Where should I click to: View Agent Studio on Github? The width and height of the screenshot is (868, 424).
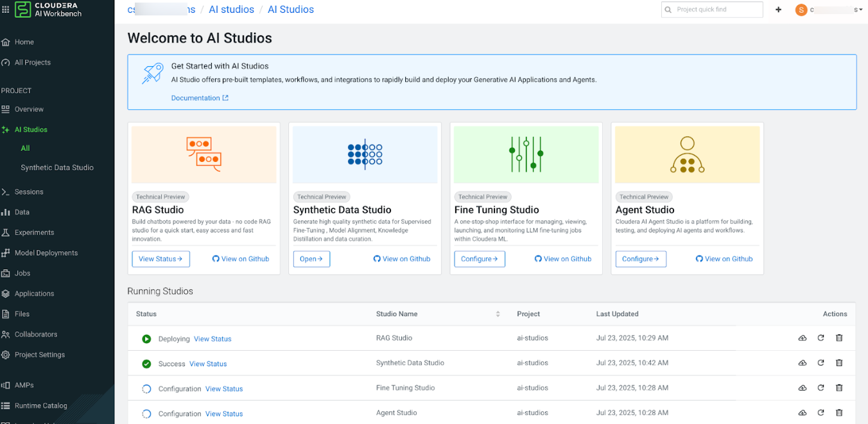pyautogui.click(x=724, y=259)
